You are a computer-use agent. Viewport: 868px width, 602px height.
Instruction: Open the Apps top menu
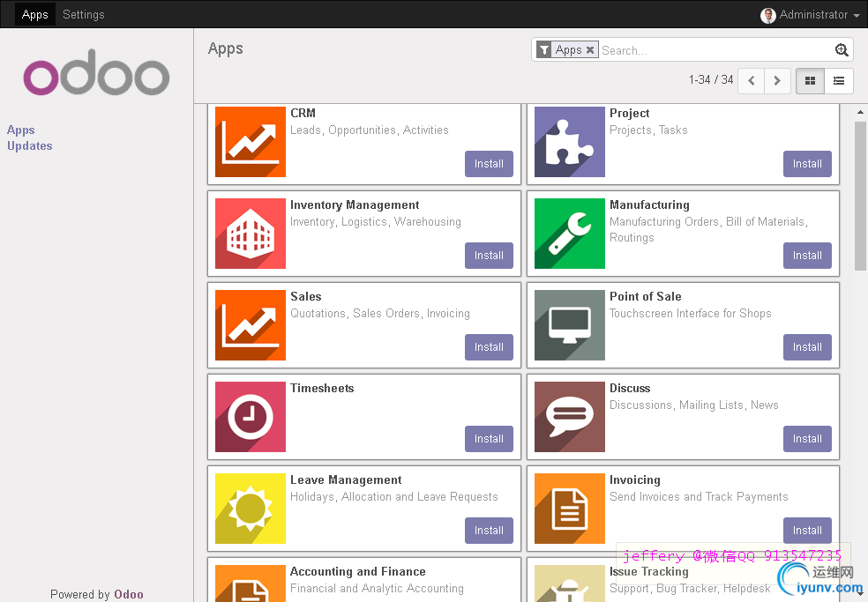[x=35, y=14]
